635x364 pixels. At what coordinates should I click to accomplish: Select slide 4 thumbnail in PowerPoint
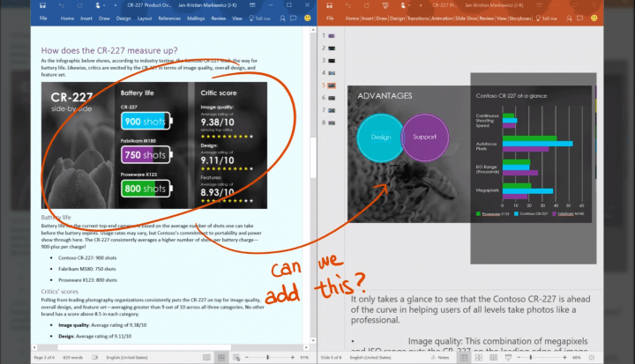(332, 73)
